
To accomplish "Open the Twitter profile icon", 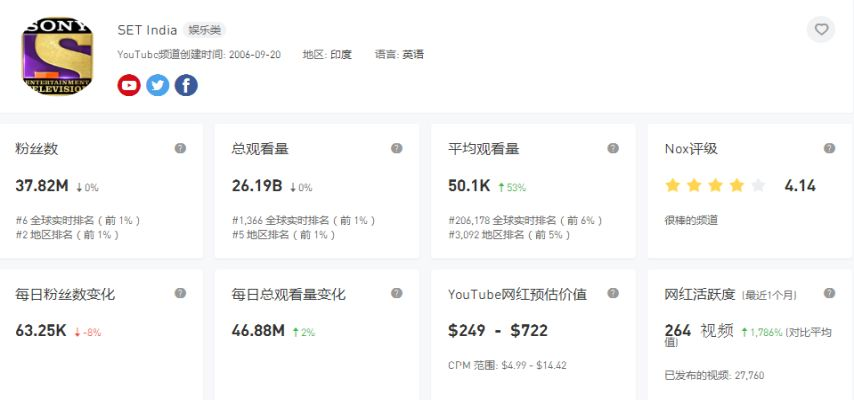I will [157, 86].
